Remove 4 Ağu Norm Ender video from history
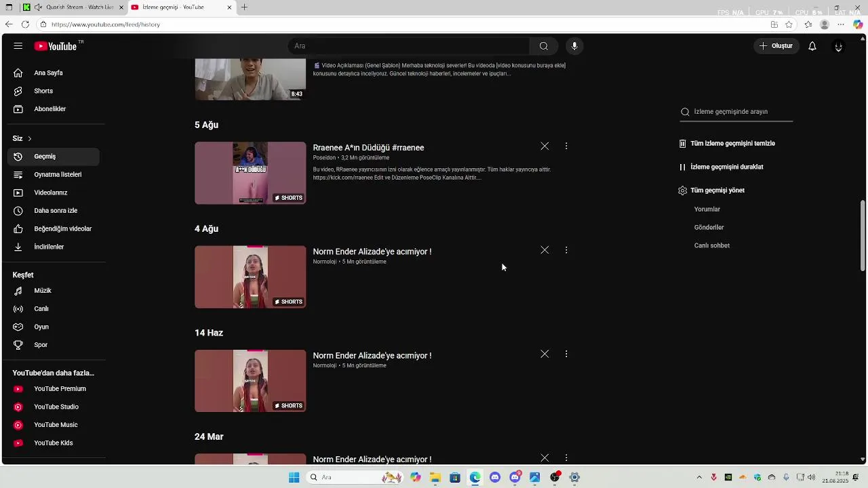868x488 pixels. [545, 250]
